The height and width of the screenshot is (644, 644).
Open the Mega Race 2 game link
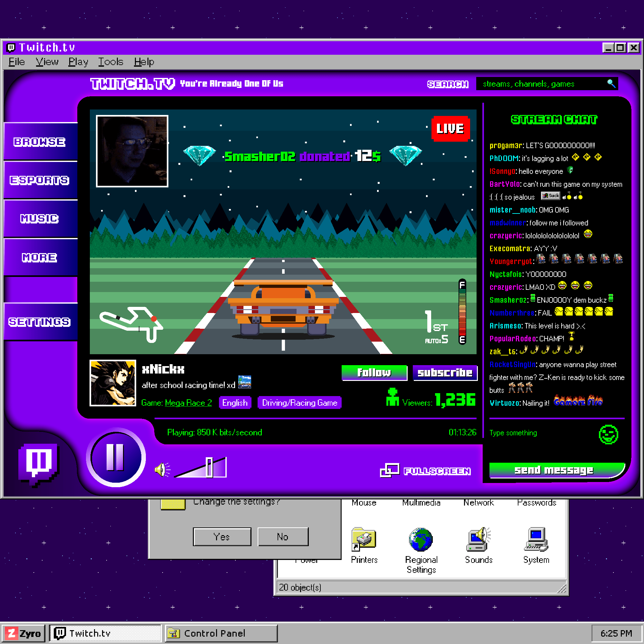coord(188,403)
